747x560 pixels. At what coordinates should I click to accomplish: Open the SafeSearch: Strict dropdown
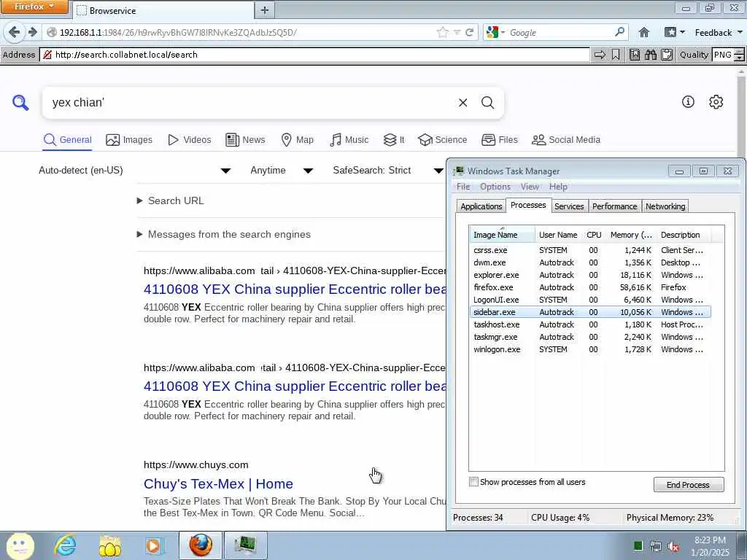(388, 171)
